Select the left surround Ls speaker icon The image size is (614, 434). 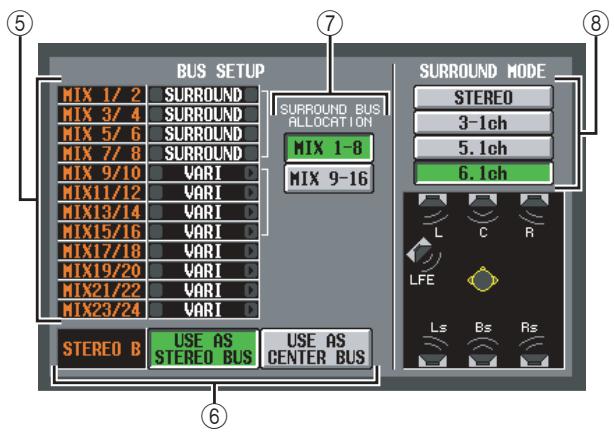point(432,360)
